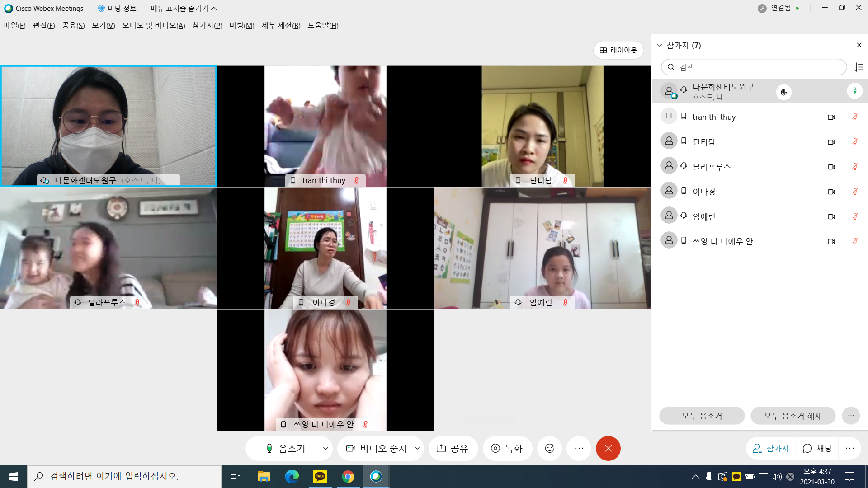Click the 녹화 record button

coord(507,448)
